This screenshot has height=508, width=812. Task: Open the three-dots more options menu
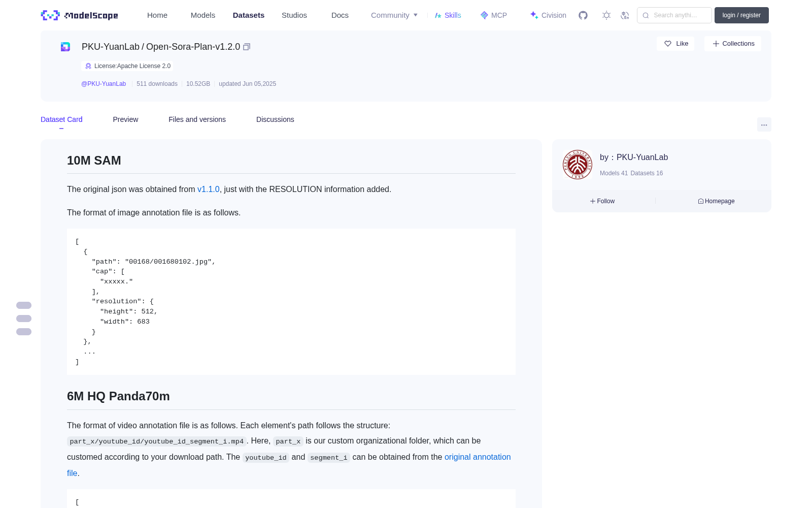point(764,124)
